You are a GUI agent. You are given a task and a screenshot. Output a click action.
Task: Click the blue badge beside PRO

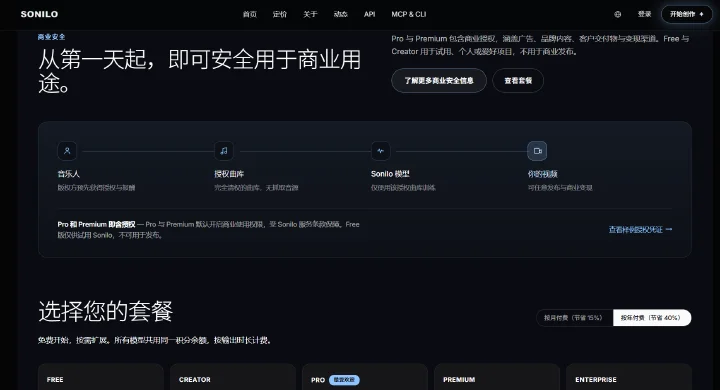tap(344, 380)
